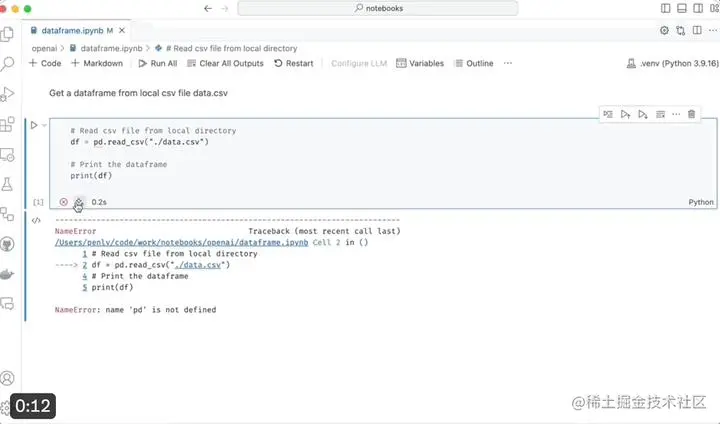Go back with the left arrow
Image resolution: width=720 pixels, height=424 pixels.
point(208,8)
